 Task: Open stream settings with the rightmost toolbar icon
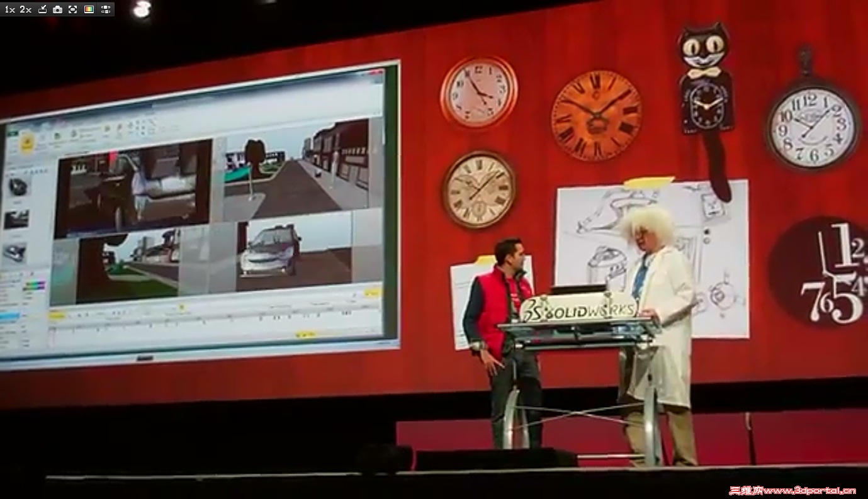click(x=104, y=9)
